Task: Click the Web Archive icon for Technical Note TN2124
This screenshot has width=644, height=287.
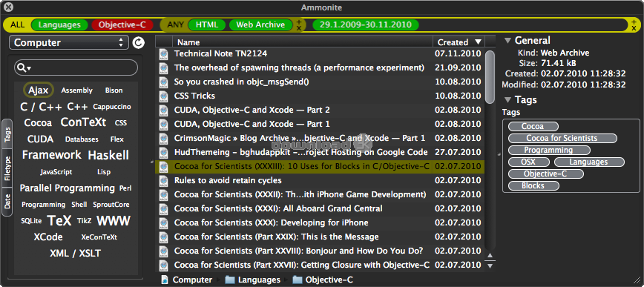Action: (164, 54)
